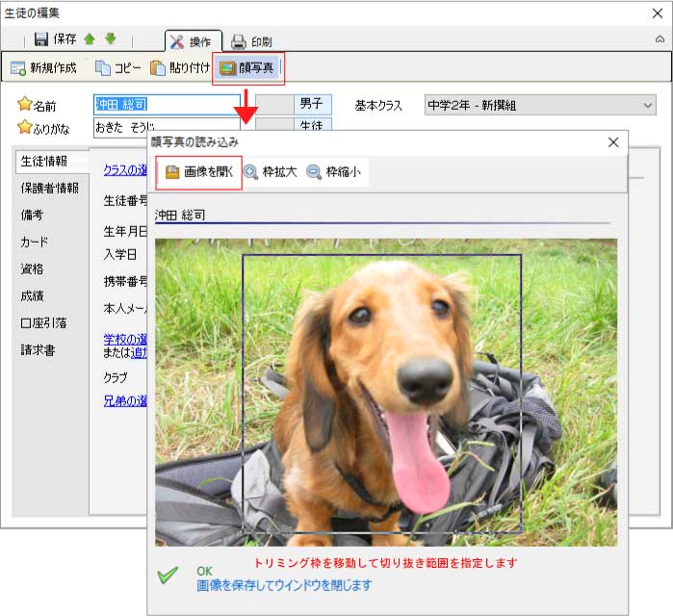Image resolution: width=673 pixels, height=616 pixels.
Task: Click the green OK checkmark icon
Action: click(x=168, y=575)
